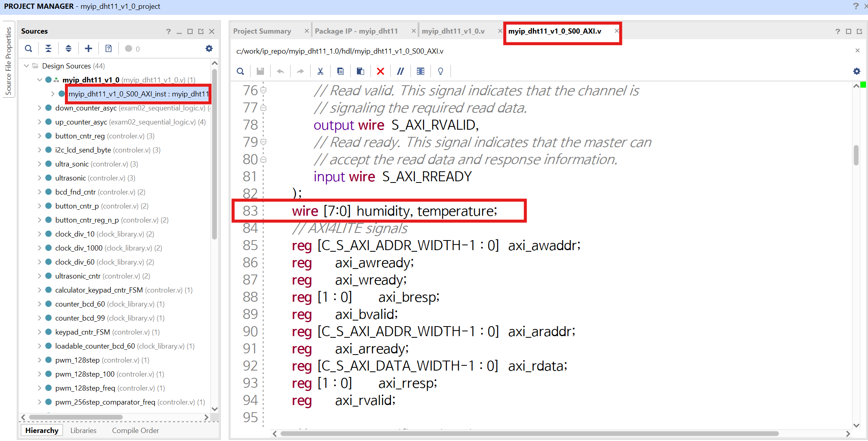Image resolution: width=868 pixels, height=441 pixels.
Task: Click the Cut scissors icon in editor
Action: coord(320,71)
